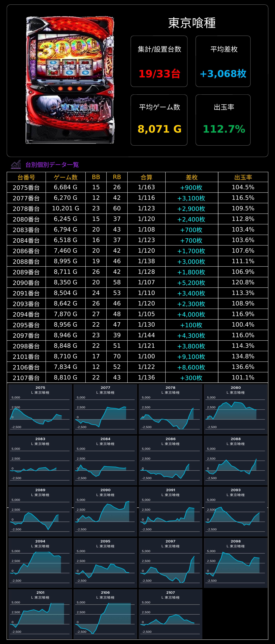The height and width of the screenshot is (644, 275).
Task: Click the 1/163 combined probability cell
Action: point(147,187)
